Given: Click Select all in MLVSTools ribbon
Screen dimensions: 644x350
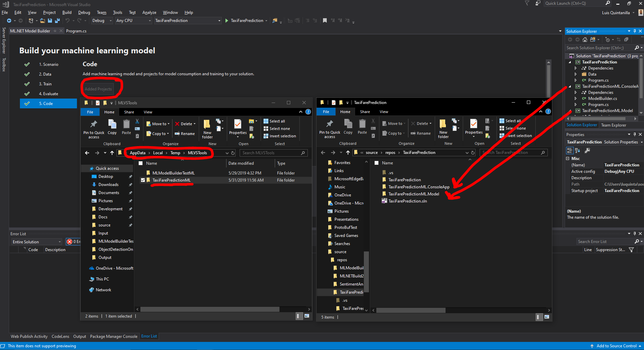Looking at the screenshot, I should 274,121.
